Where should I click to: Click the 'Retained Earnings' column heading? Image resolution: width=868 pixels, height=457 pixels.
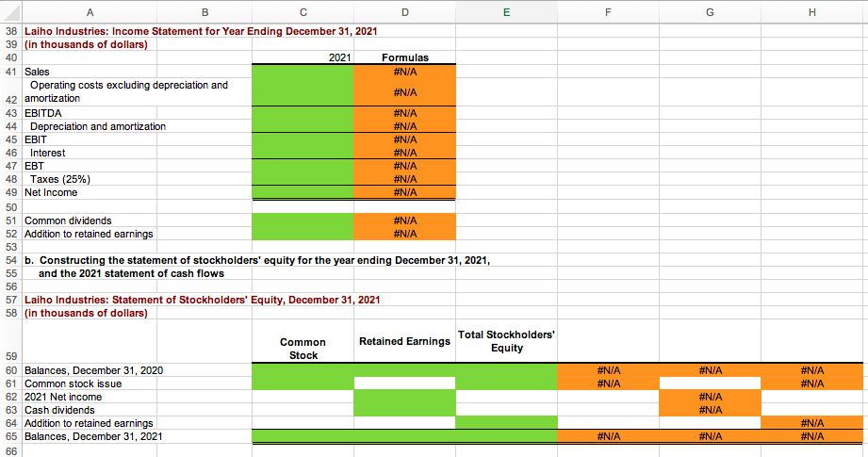404,341
